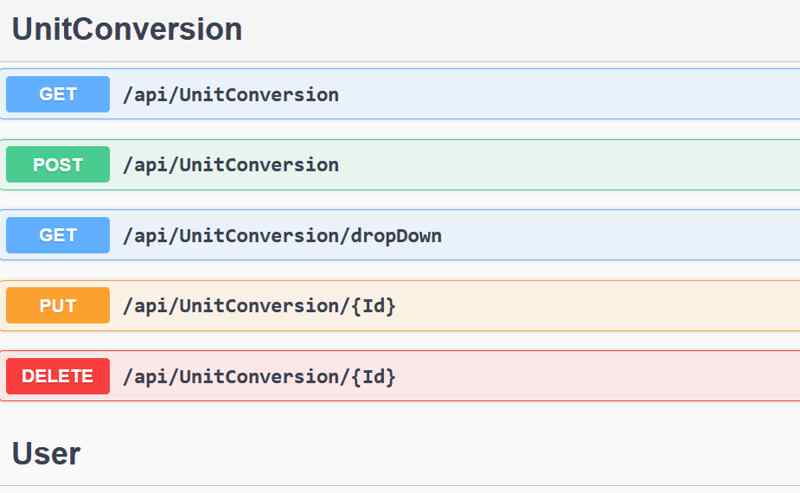This screenshot has height=493, width=800.
Task: Select the /api/UnitConversion/dropDown path text
Action: click(282, 236)
